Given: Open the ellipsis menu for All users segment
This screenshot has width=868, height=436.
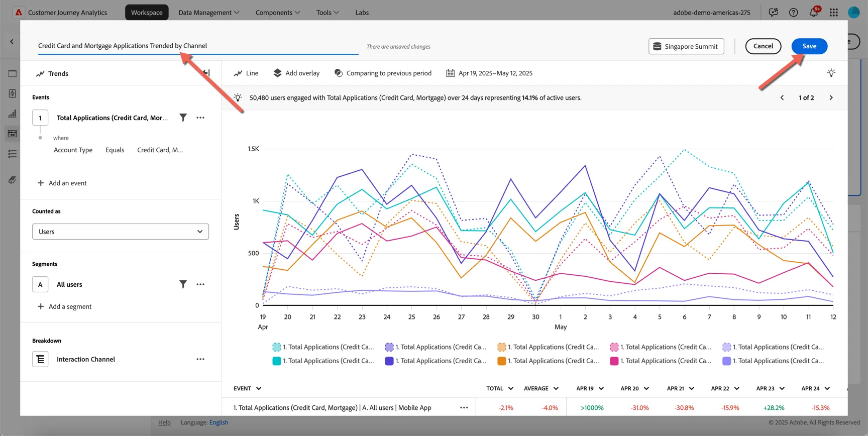Looking at the screenshot, I should pos(200,284).
